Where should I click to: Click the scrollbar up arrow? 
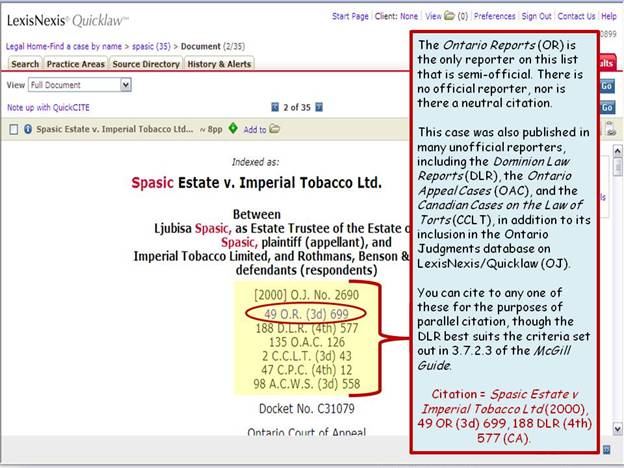[x=617, y=151]
